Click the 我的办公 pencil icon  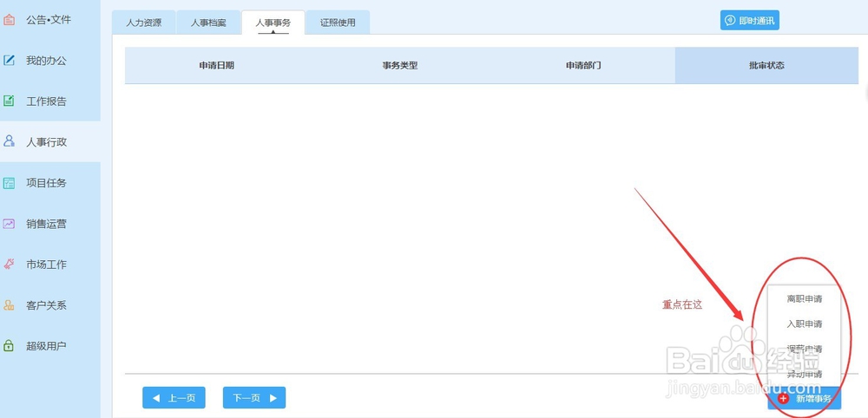click(9, 60)
